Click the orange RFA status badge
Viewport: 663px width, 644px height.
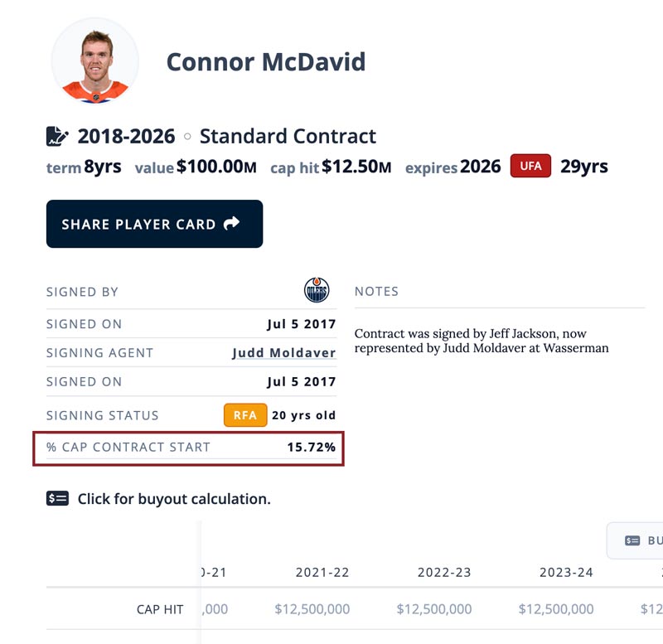point(245,414)
